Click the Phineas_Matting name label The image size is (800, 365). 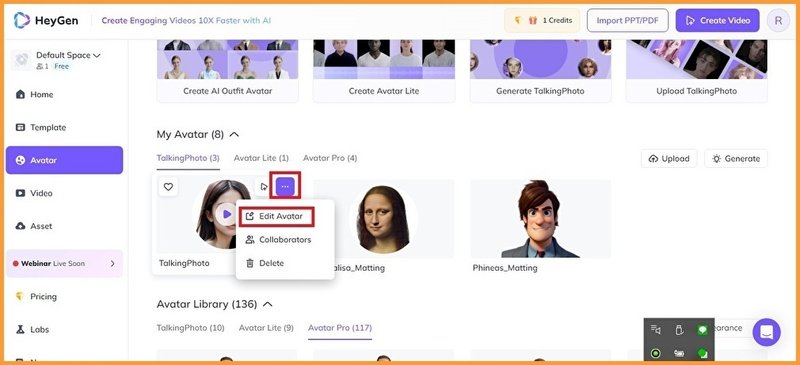point(505,267)
